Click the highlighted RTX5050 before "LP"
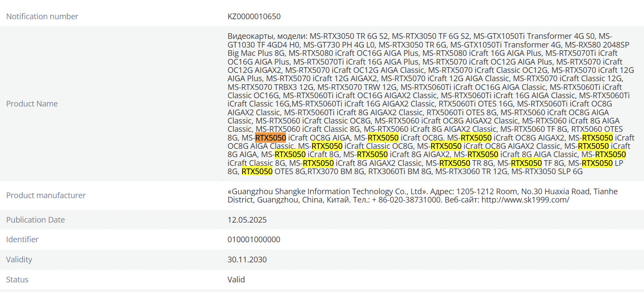The width and height of the screenshot is (644, 292). pos(597,163)
